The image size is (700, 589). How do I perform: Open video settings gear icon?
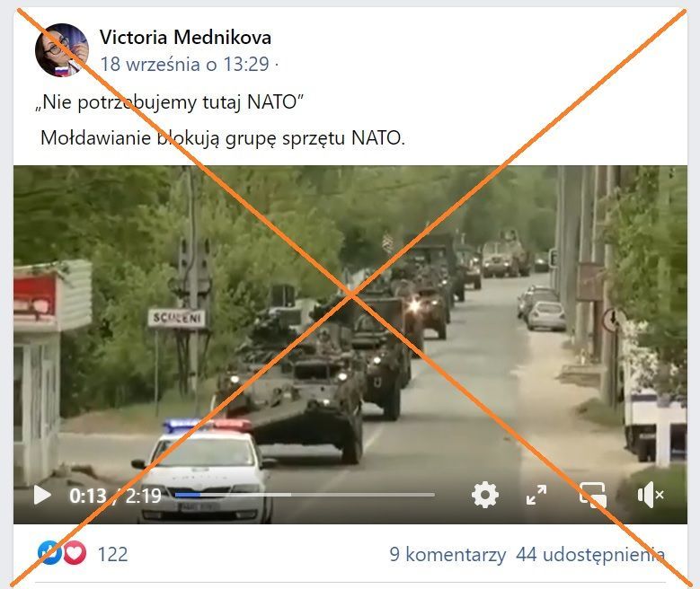tap(485, 495)
